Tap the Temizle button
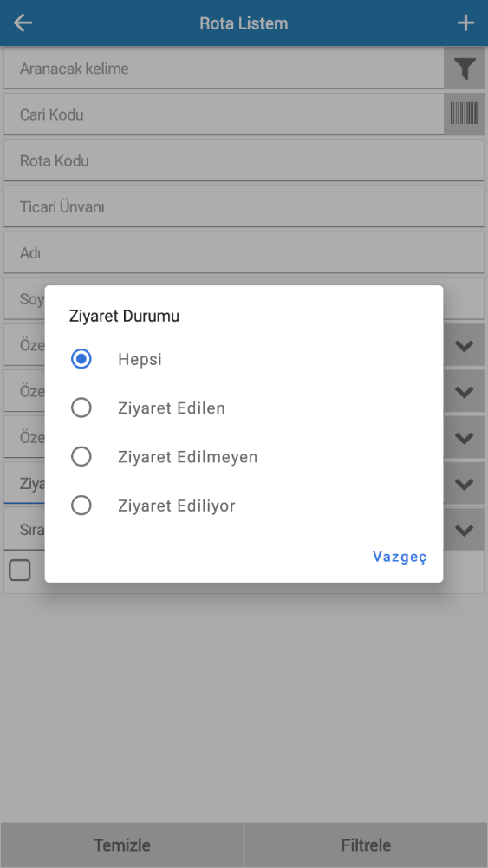 coord(121,845)
